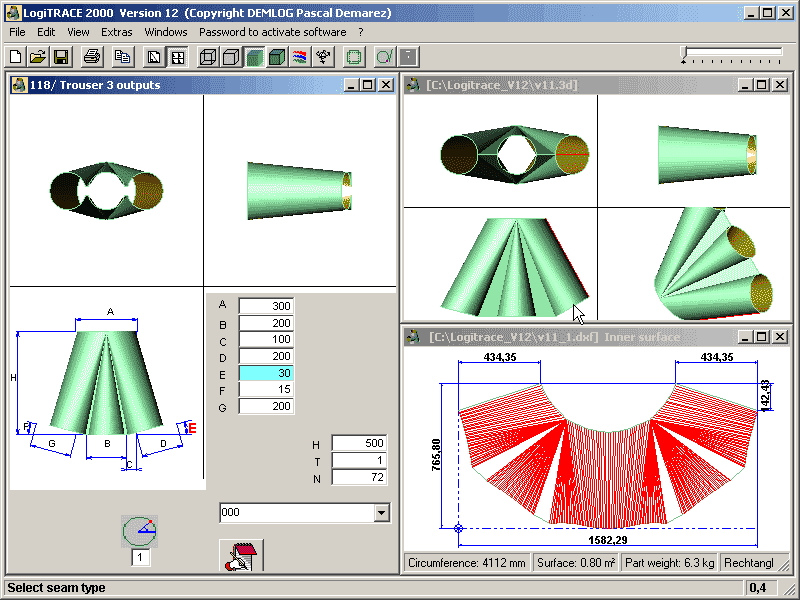Minimize the v11_1.dxf window

coord(745,337)
